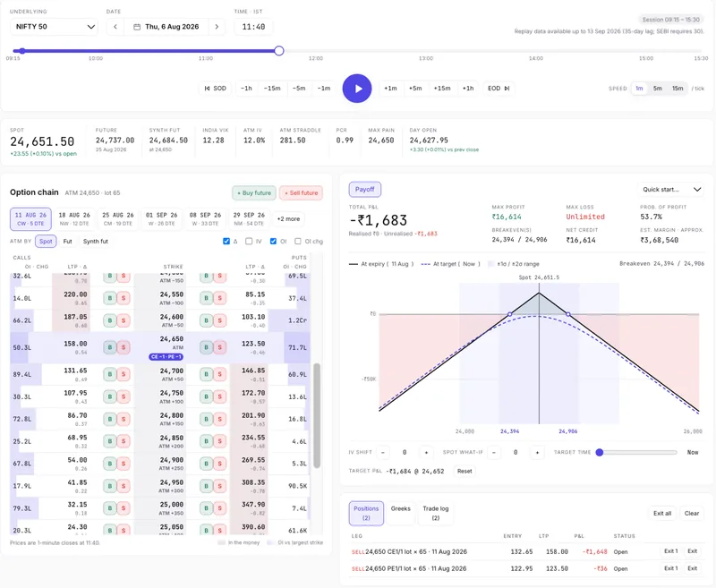This screenshot has height=588, width=716.
Task: Select the 29 SEP 26 expiry tab
Action: 249,218
